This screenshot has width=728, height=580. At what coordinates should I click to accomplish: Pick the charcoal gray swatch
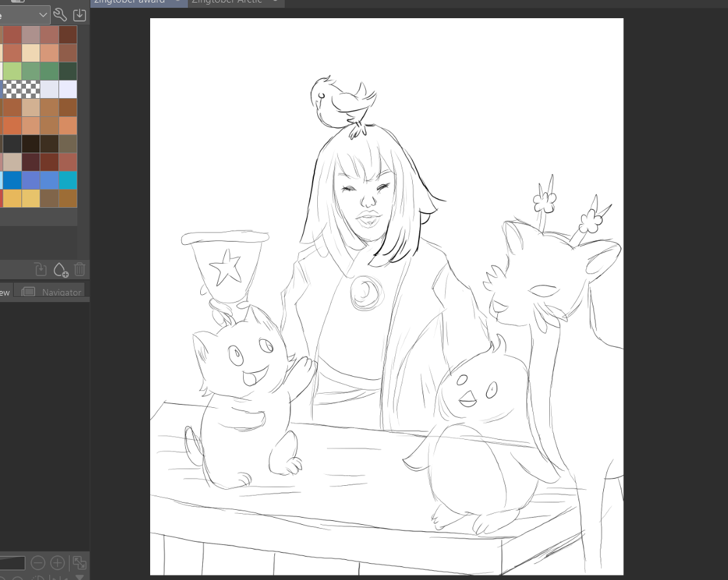pyautogui.click(x=12, y=144)
